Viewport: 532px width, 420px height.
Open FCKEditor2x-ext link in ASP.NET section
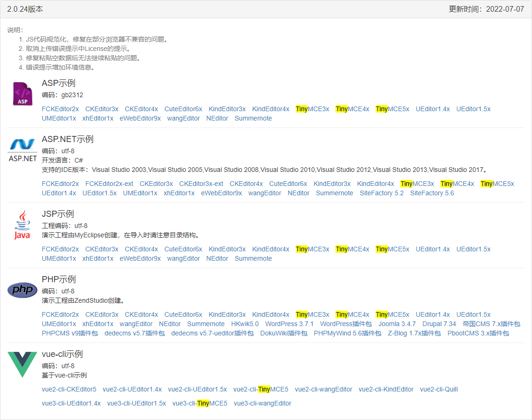point(109,184)
